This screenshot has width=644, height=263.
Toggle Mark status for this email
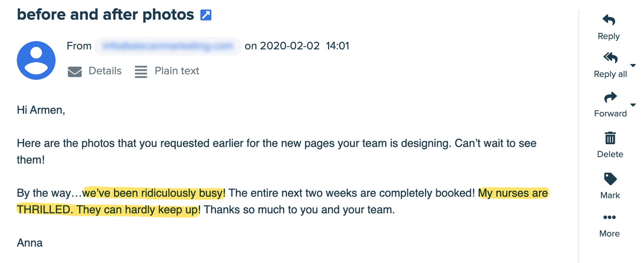[610, 186]
